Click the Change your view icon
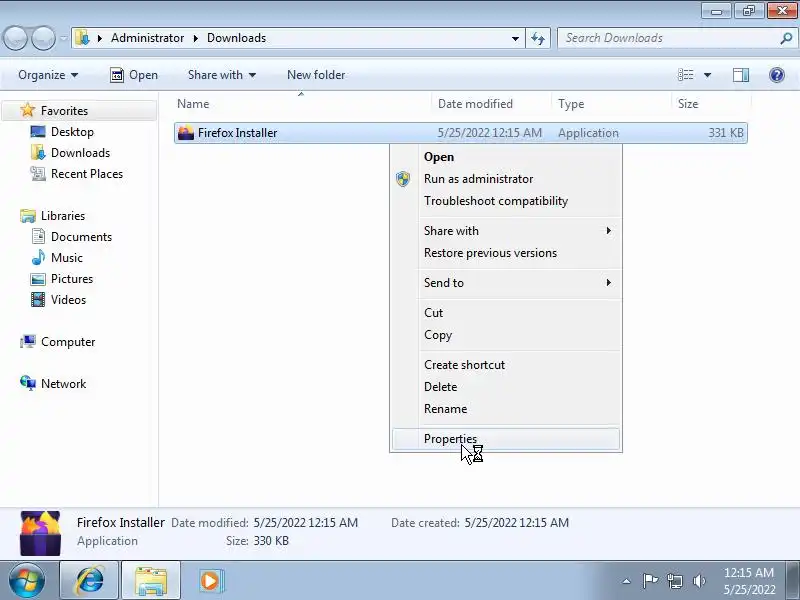 (686, 75)
